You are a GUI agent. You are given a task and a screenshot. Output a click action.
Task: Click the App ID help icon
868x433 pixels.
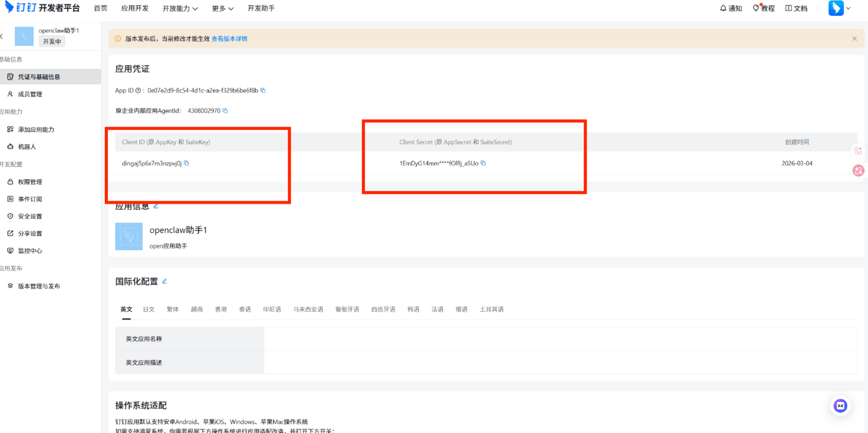pos(138,90)
